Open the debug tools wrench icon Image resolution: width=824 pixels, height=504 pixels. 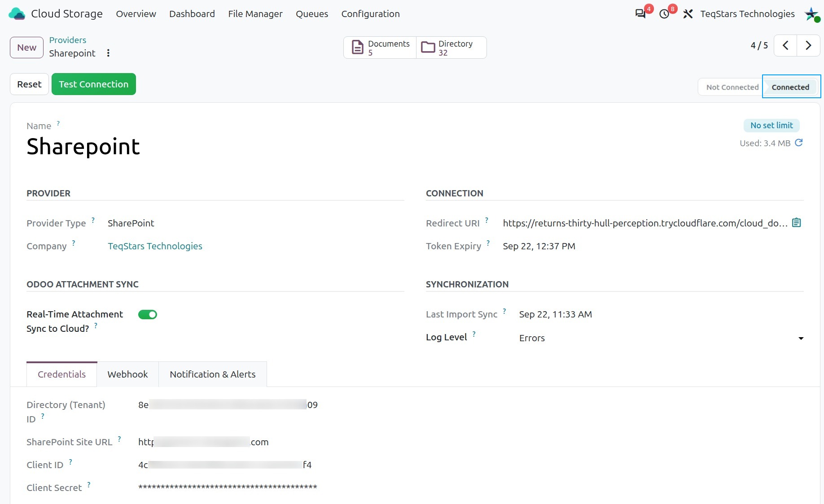(x=688, y=14)
